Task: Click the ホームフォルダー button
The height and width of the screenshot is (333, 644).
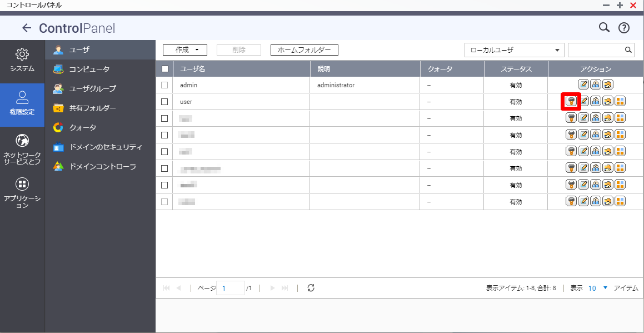Action: point(304,49)
